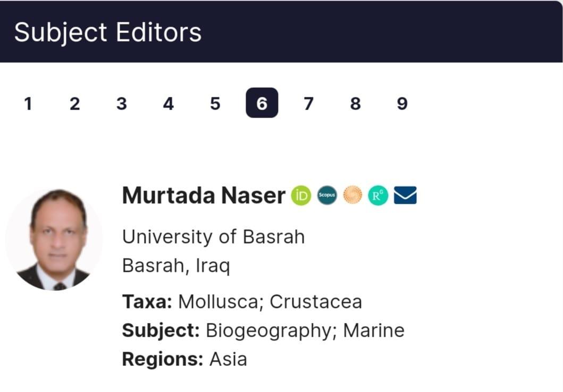Click the Taxa line: Mollusca; Crustacea
The width and height of the screenshot is (563, 392).
coord(242,302)
